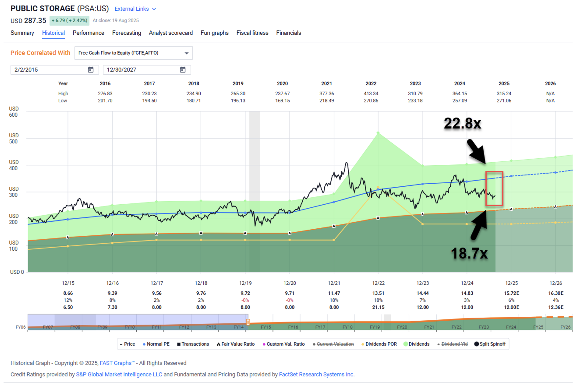Viewport: 586px width, 392px height.
Task: Click the start date field 2/2/2015
Action: pyautogui.click(x=54, y=70)
